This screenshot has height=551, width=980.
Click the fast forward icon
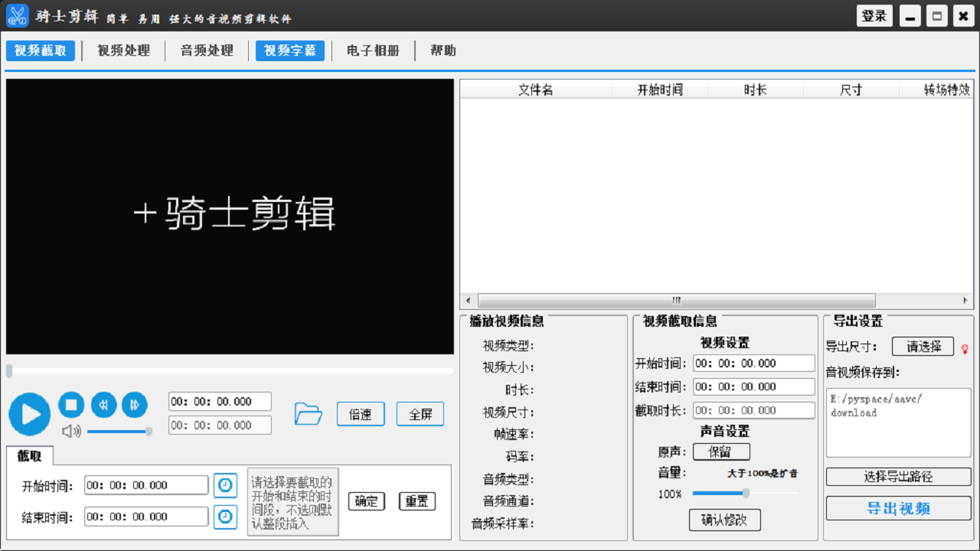point(135,405)
